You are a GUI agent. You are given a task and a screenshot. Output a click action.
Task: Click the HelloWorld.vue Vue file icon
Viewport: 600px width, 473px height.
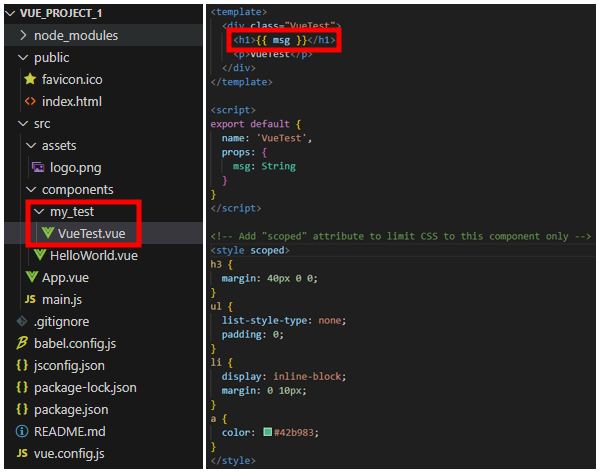[40, 255]
